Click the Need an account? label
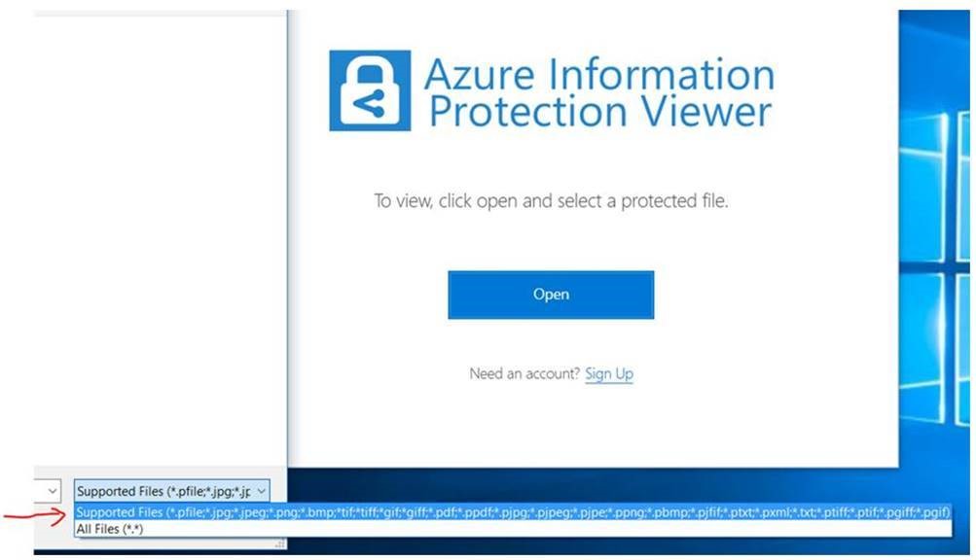976x560 pixels. point(525,372)
